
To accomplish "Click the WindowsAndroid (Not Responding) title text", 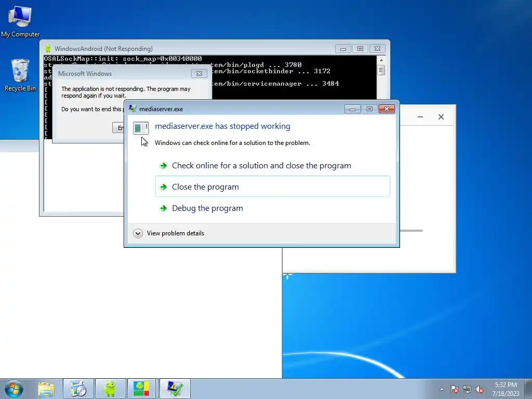I will pyautogui.click(x=103, y=48).
